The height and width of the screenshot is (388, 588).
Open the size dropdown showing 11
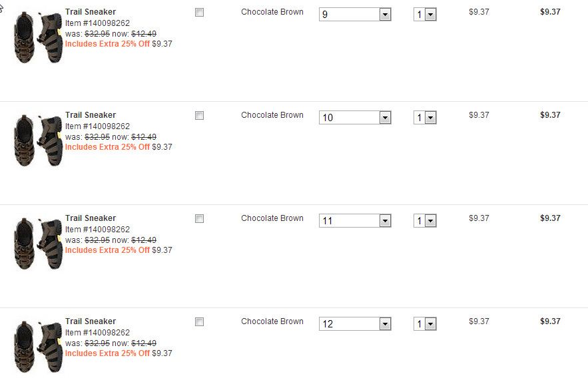[354, 221]
